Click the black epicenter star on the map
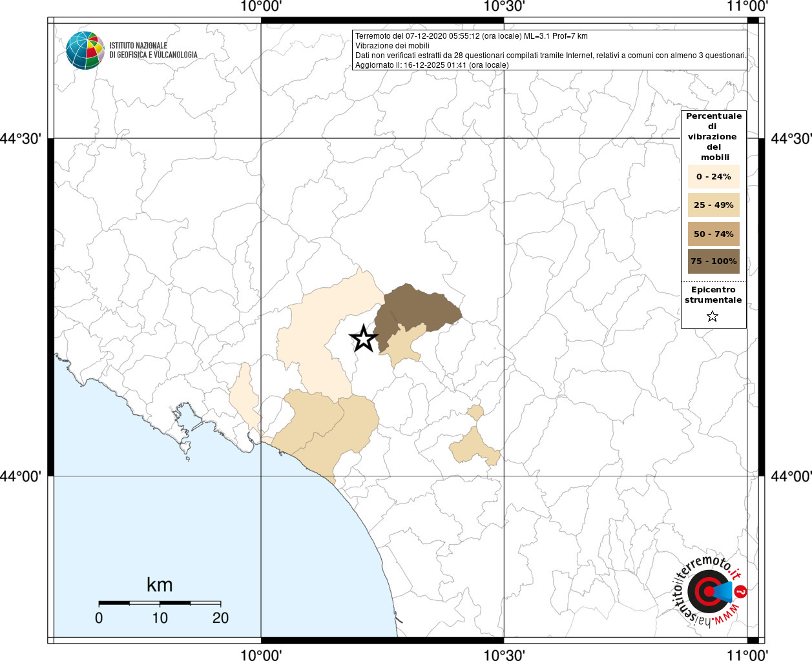The image size is (812, 661). click(x=364, y=338)
